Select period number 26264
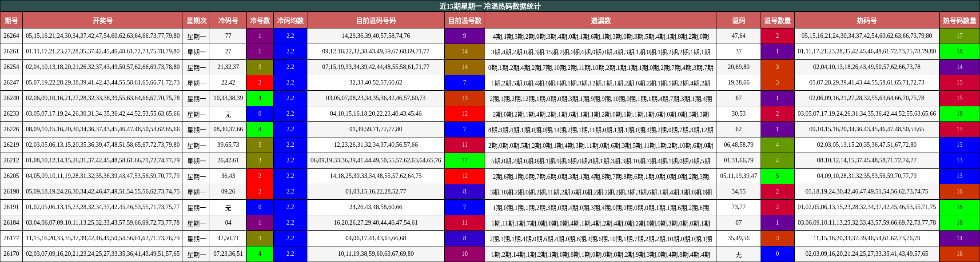The image size is (980, 262). (11, 36)
